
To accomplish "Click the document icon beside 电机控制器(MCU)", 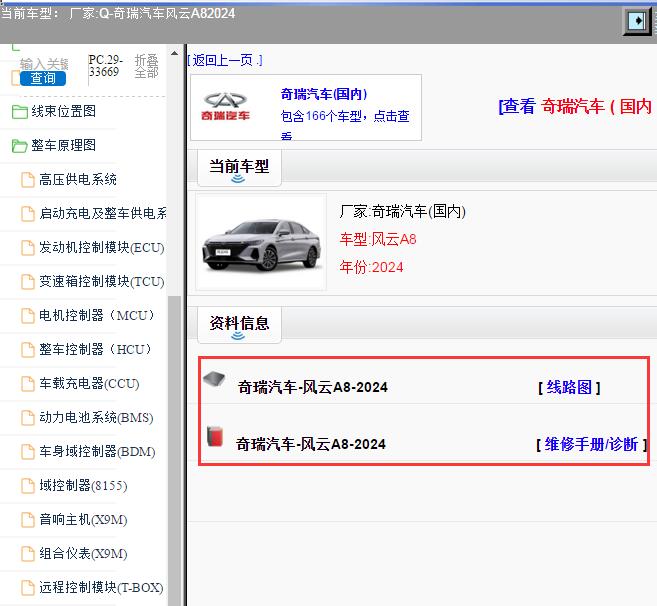I will tap(28, 316).
